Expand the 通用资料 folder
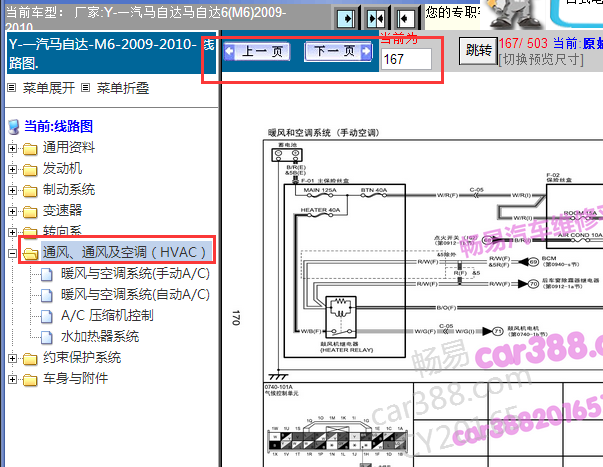Viewport: 603px width, 467px height. (12, 148)
